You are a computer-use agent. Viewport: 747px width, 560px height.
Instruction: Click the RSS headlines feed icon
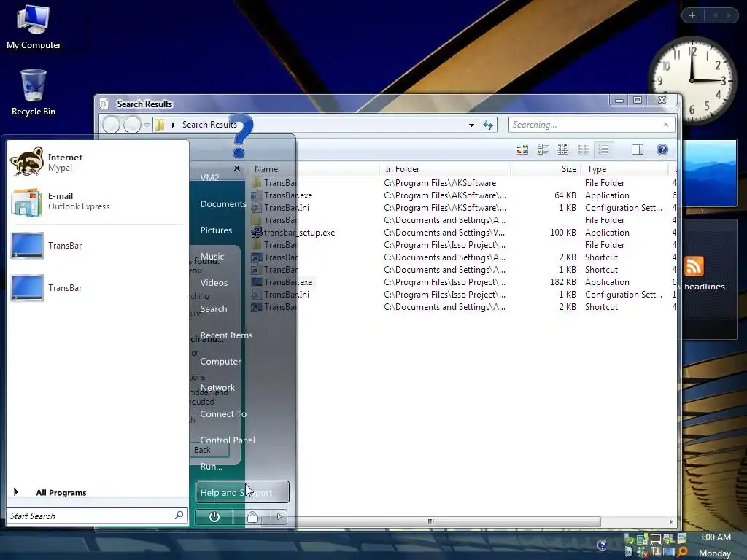coord(694,265)
